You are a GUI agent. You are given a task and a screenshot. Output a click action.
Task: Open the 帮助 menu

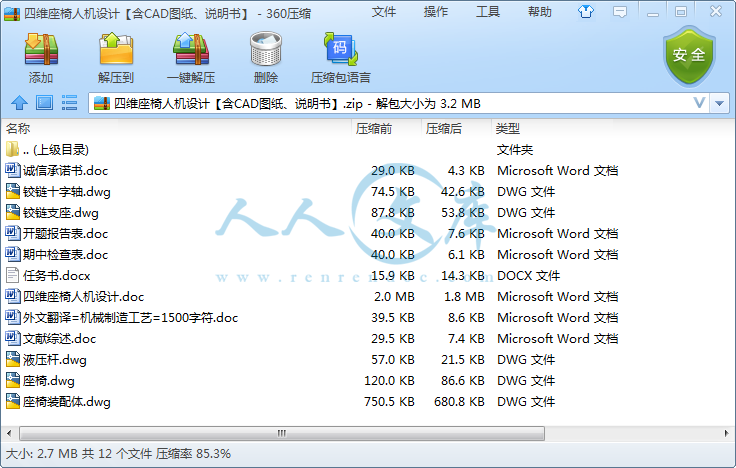point(539,12)
